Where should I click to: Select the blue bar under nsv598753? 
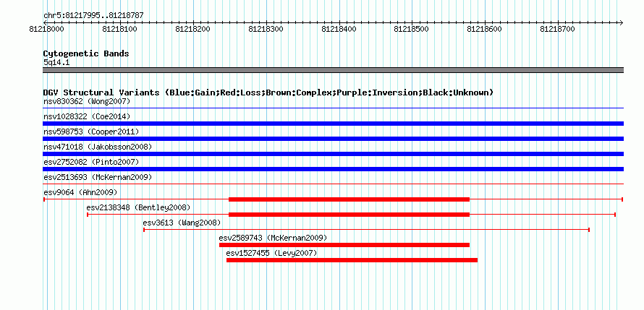pos(333,139)
